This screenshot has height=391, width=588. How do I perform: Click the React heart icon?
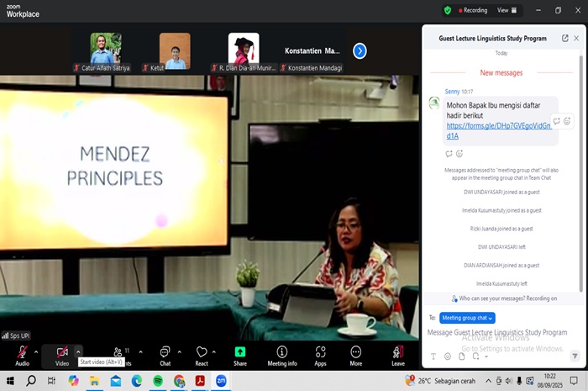click(202, 352)
